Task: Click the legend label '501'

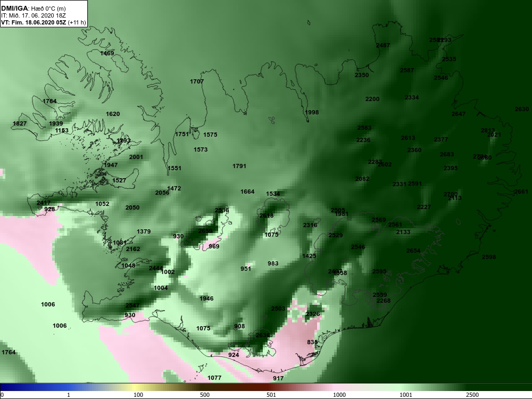Action: [271, 395]
